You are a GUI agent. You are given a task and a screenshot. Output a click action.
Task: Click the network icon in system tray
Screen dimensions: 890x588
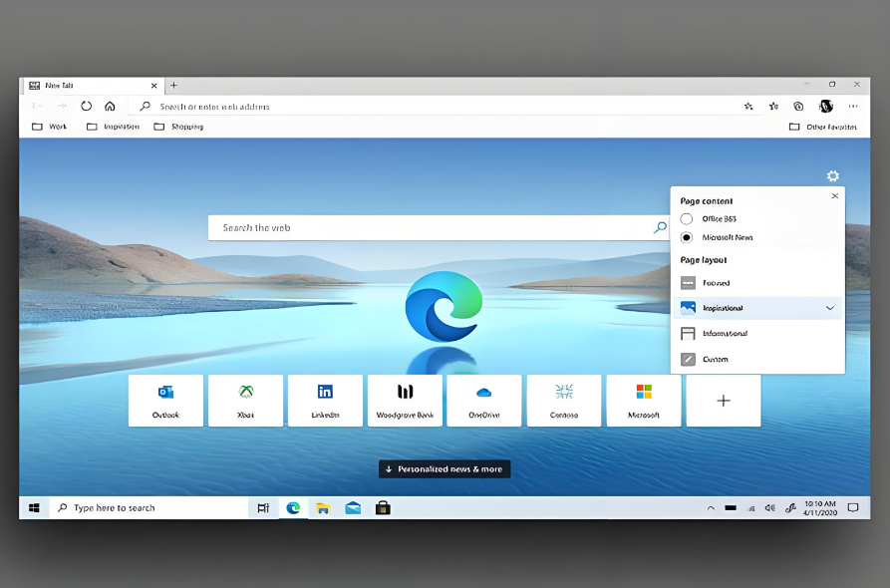tap(750, 508)
